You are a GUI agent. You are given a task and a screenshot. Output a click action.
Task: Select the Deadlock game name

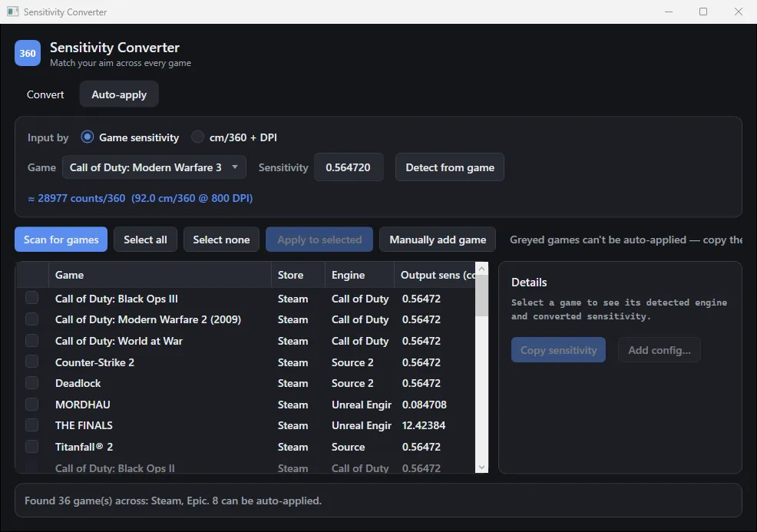tap(78, 383)
